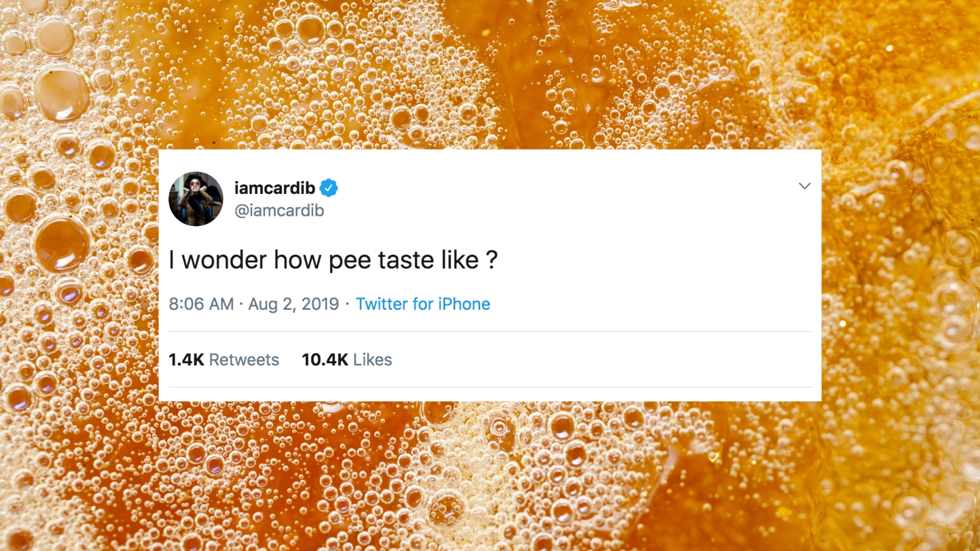Click the verified badge next to iamcardib

pyautogui.click(x=329, y=188)
